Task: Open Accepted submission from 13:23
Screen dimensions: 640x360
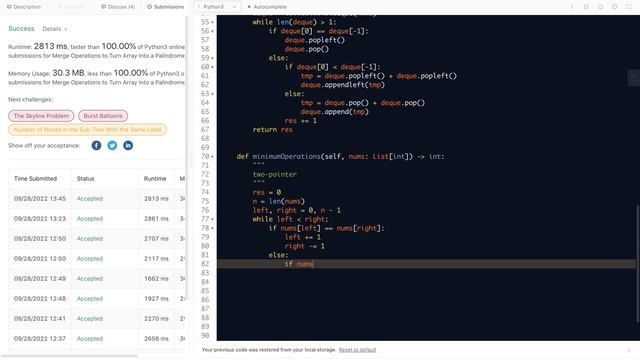Action: [90, 219]
